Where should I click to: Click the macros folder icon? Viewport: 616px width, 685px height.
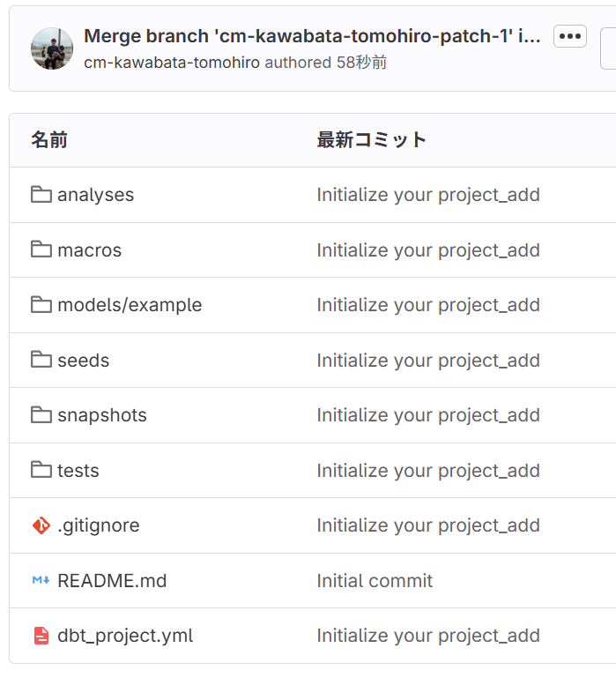tap(41, 249)
